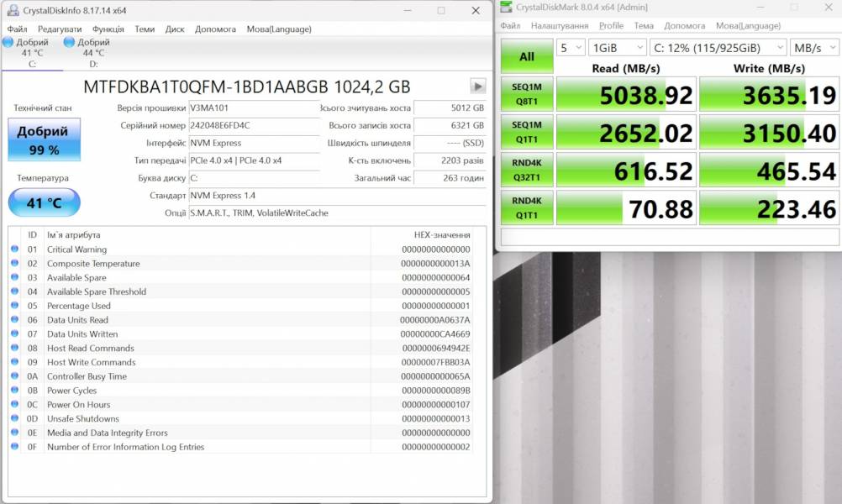Click the total host writes value 6321 GB

450,125
